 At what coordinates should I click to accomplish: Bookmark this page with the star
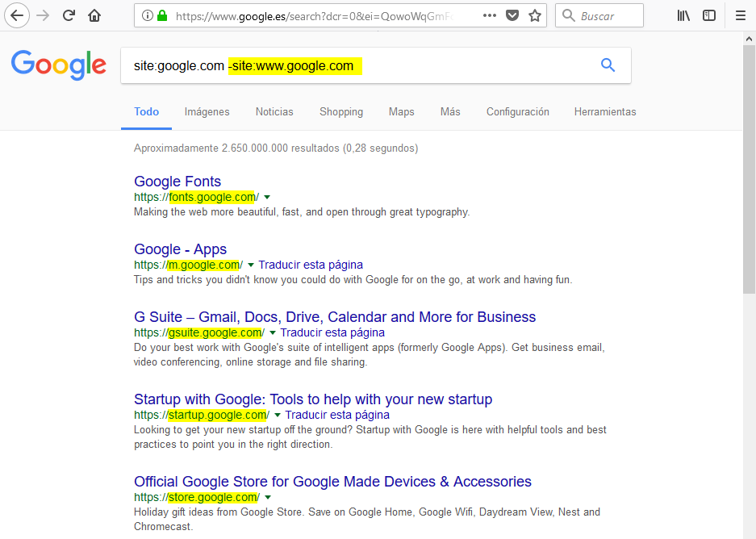click(535, 15)
